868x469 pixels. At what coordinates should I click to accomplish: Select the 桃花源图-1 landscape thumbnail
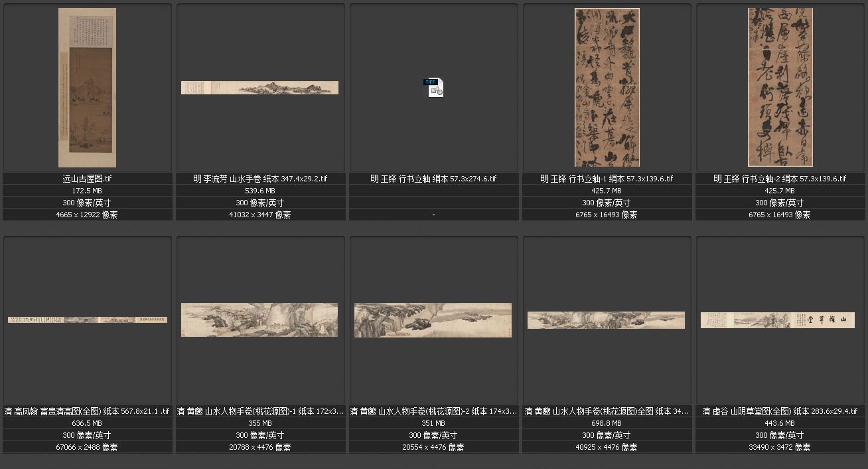pos(259,320)
